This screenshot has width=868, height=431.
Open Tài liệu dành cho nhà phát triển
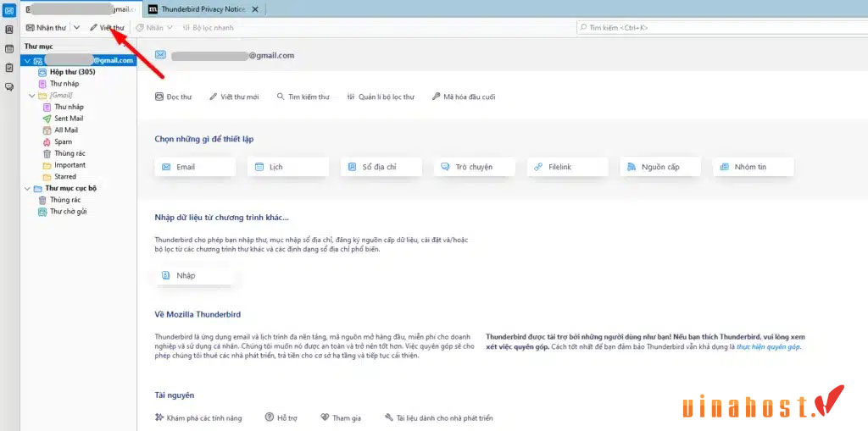click(x=439, y=418)
